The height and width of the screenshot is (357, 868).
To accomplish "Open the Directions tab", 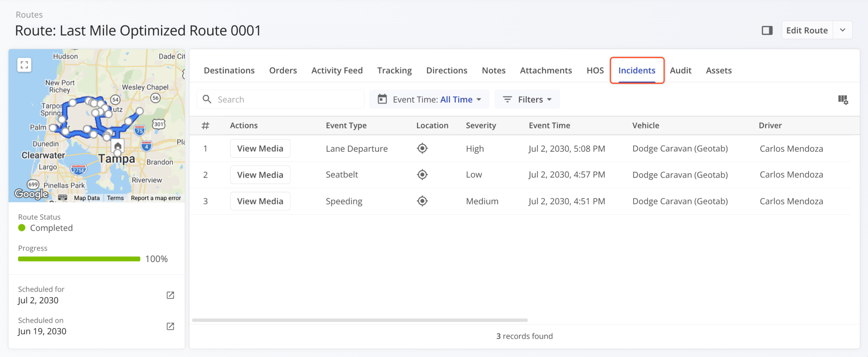I will 447,70.
